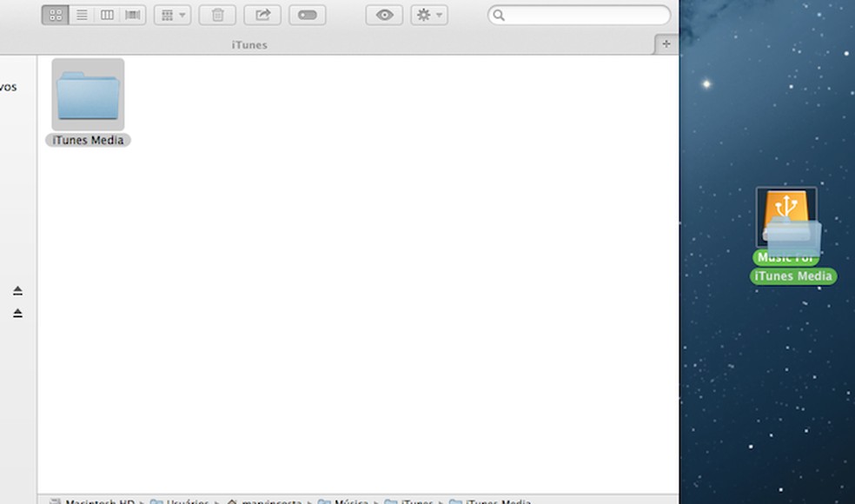This screenshot has width=855, height=504.
Task: Click the edit tags toolbar button
Action: [308, 16]
